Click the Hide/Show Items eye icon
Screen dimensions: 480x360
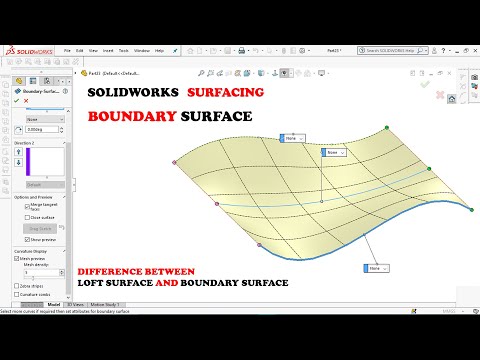click(x=284, y=73)
